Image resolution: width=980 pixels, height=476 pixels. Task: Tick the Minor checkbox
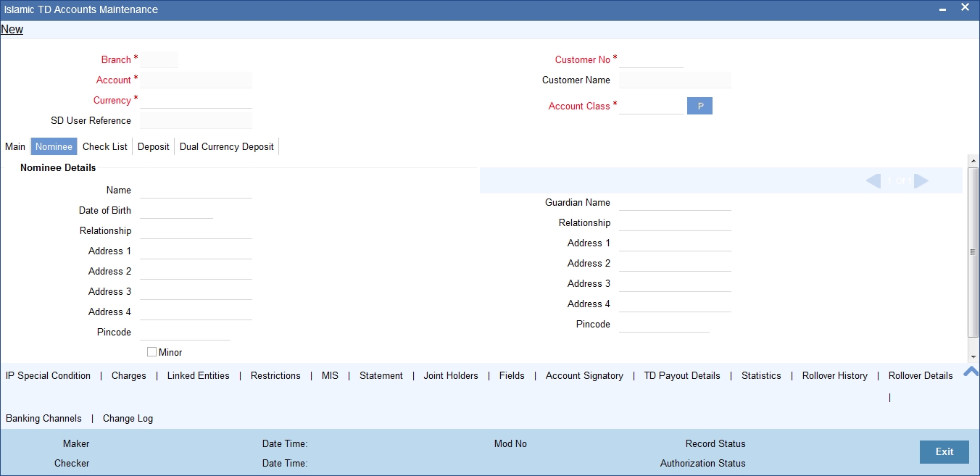[151, 351]
